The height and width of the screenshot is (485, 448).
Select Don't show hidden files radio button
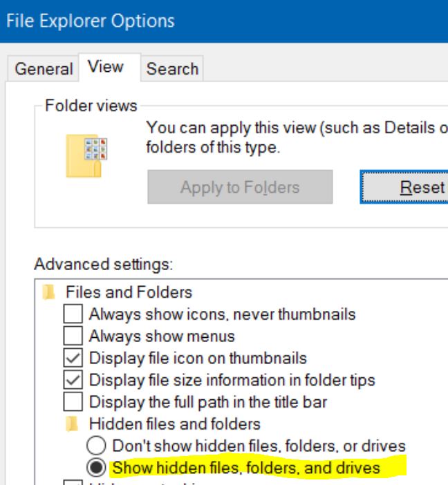pyautogui.click(x=96, y=446)
